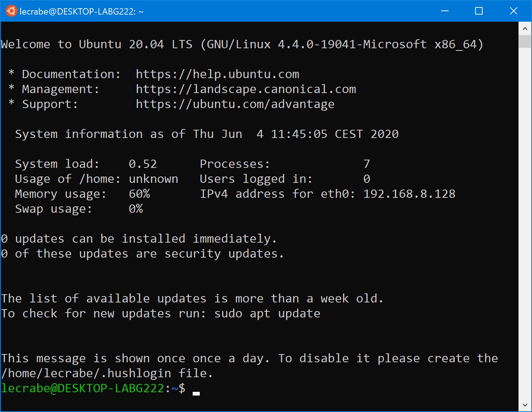The width and height of the screenshot is (532, 412).
Task: Click the window title lecrabe@DESKTOP-LABG222
Action: (82, 12)
